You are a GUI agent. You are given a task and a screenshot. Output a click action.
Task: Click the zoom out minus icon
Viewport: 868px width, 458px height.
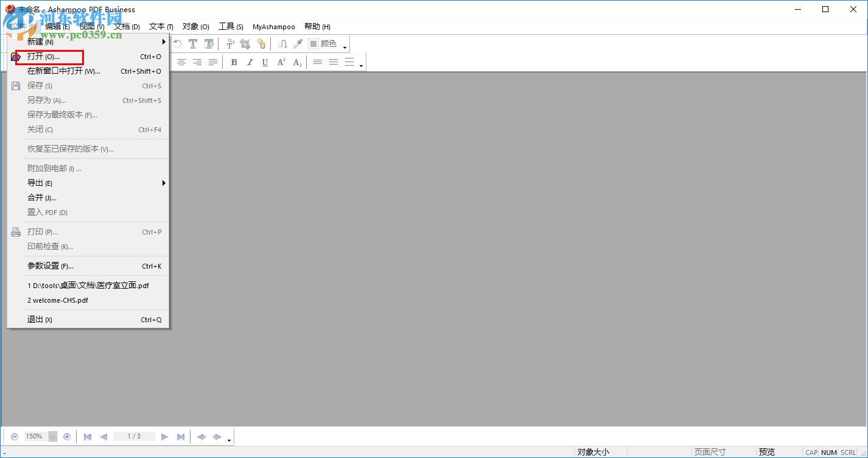point(15,437)
